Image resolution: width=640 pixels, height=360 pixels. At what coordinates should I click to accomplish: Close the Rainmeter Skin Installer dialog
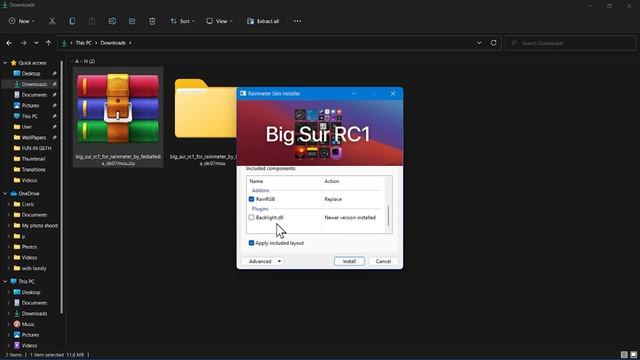pos(393,93)
